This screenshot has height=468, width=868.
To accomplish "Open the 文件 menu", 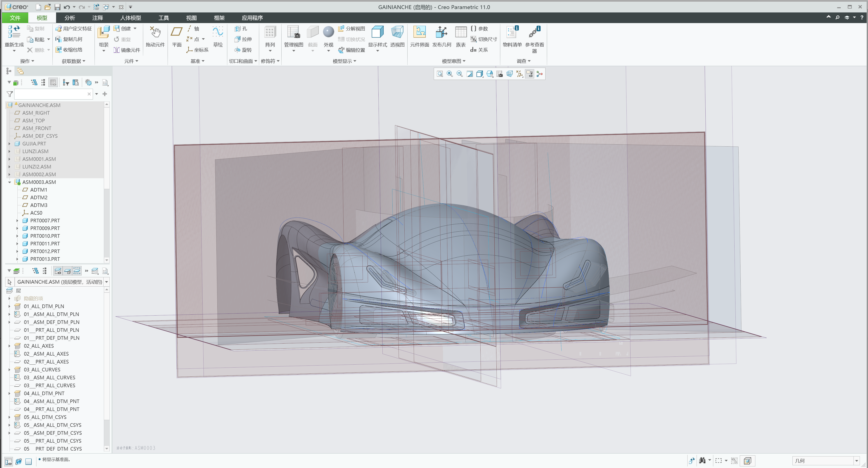I will pos(15,17).
